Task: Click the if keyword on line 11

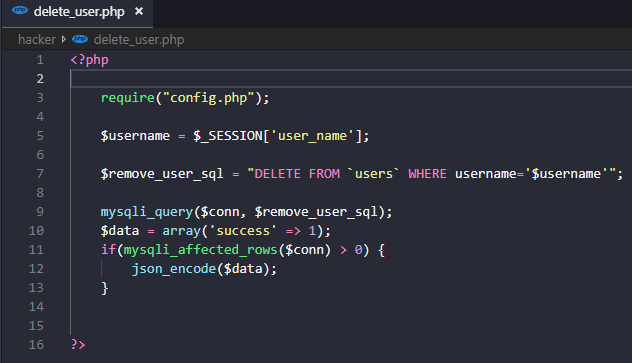Action: (x=108, y=250)
